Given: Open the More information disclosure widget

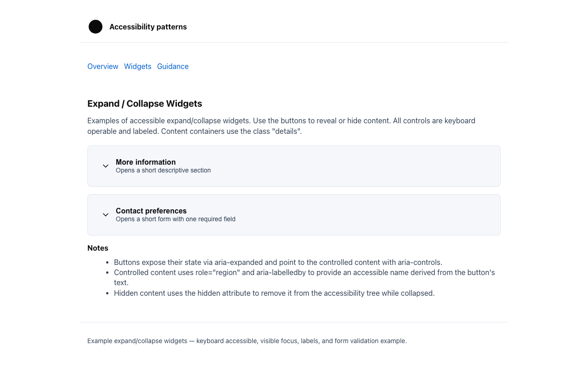Looking at the screenshot, I should [x=294, y=166].
